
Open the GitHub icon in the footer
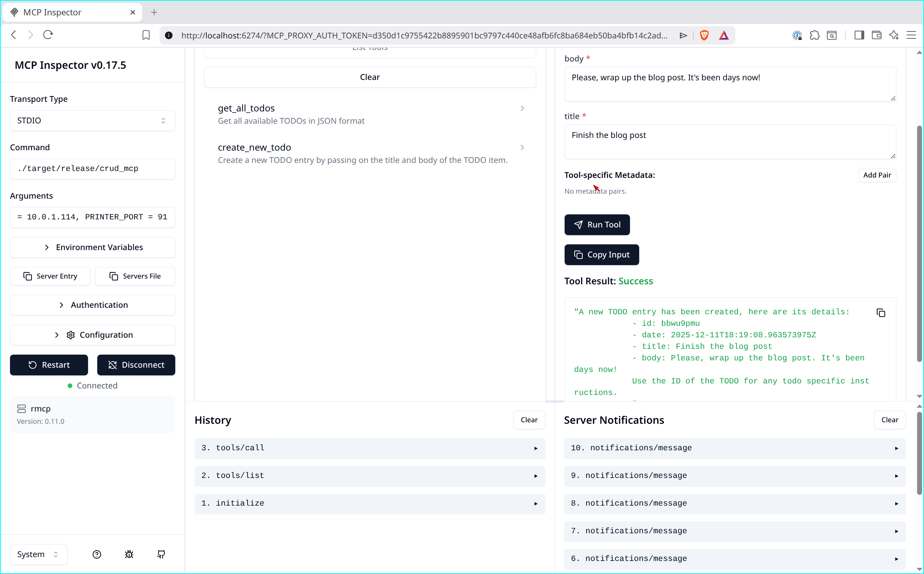(161, 554)
